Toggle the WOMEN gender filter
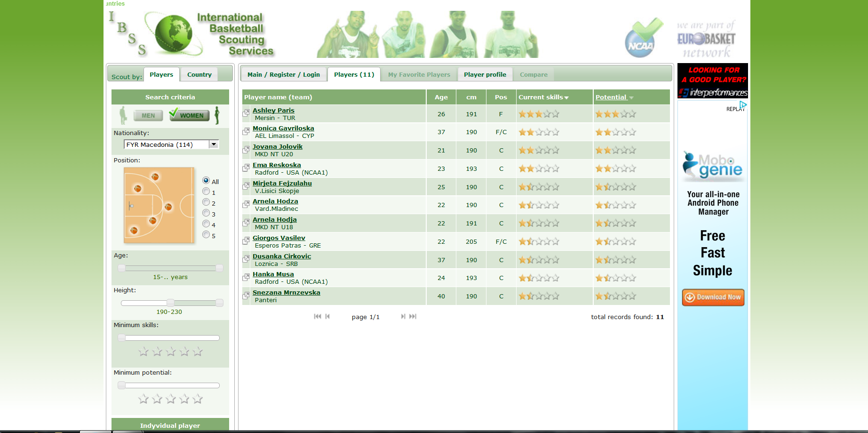This screenshot has height=433, width=868. click(190, 115)
